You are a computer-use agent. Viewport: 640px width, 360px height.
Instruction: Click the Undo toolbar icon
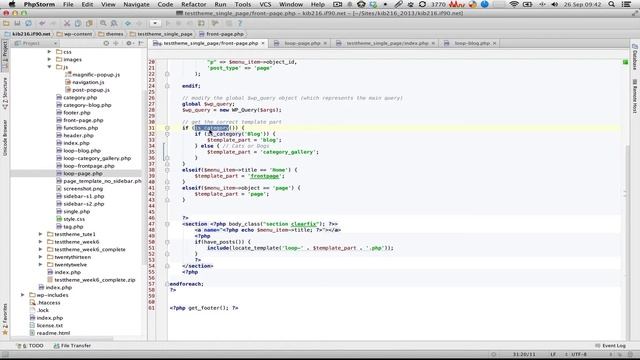point(42,24)
